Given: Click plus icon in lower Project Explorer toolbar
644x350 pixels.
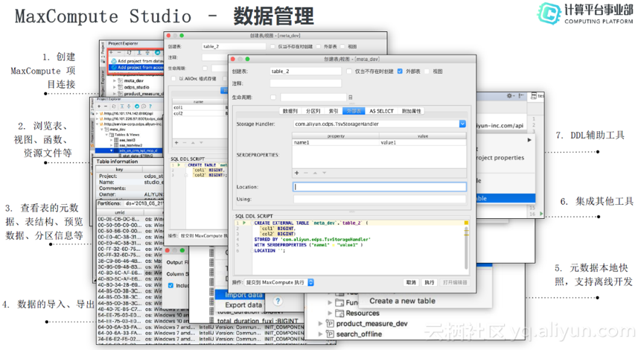Looking at the screenshot, I should (99, 106).
